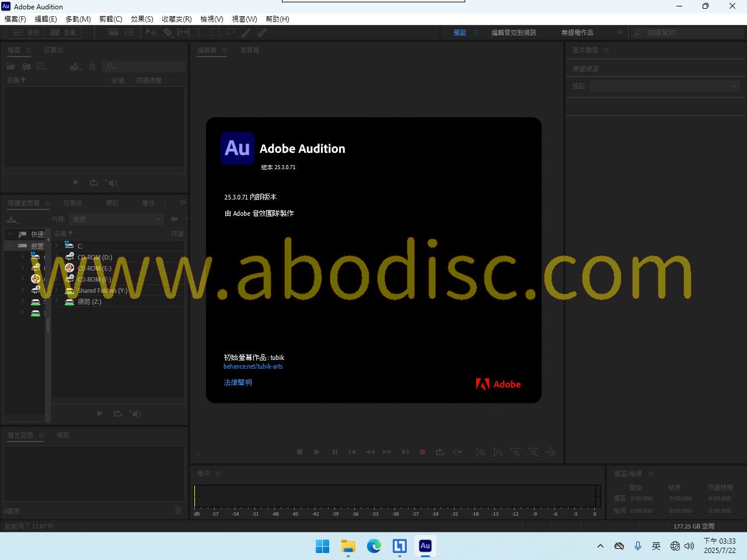Open the 預設 workspace menu icon
Image resolution: width=747 pixels, height=560 pixels.
tap(476, 33)
